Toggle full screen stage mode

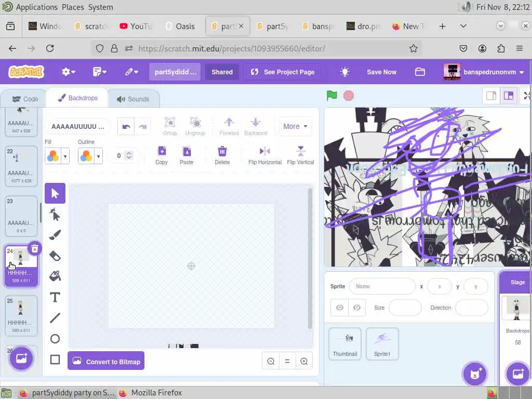pos(526,96)
